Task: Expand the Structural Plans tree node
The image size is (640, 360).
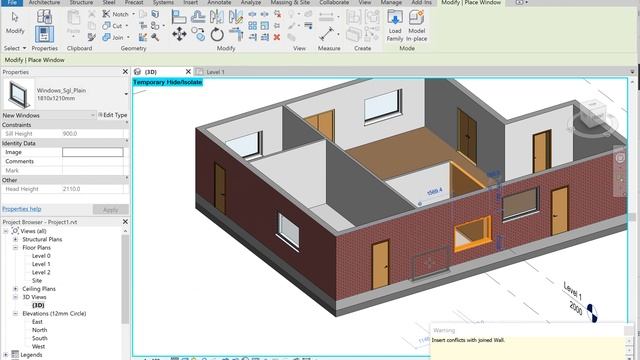Action: (16, 240)
